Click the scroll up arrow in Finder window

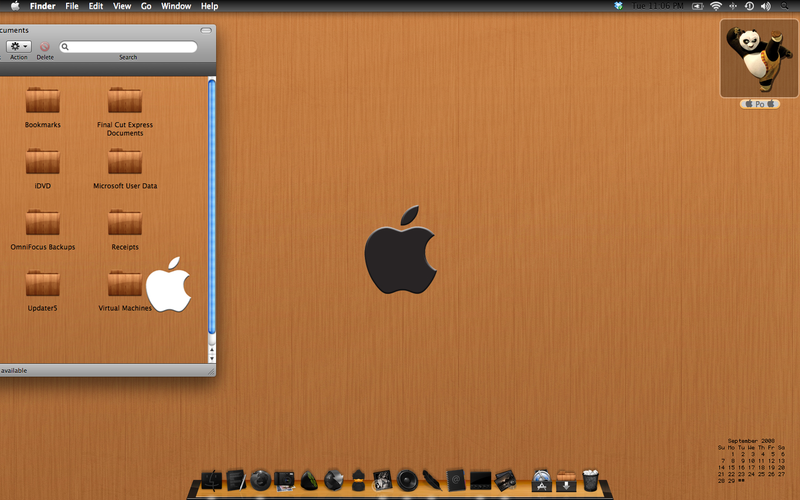click(212, 350)
